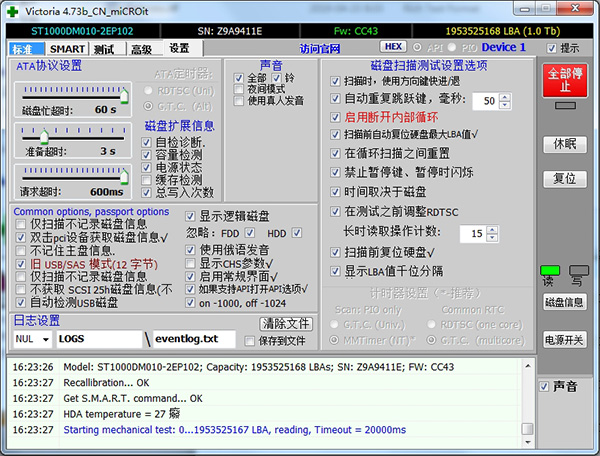Image resolution: width=600 pixels, height=456 pixels.
Task: Uncheck 自动检测USB磁盘 option
Action: pyautogui.click(x=22, y=301)
